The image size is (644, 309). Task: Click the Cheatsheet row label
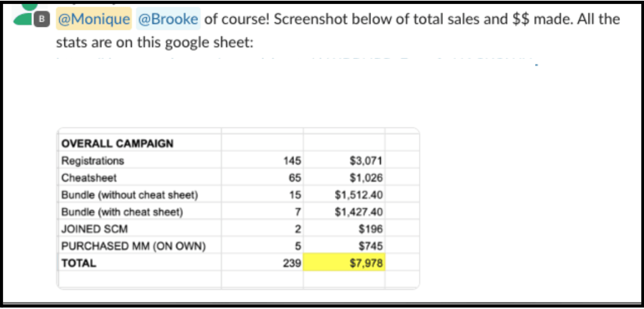[89, 178]
